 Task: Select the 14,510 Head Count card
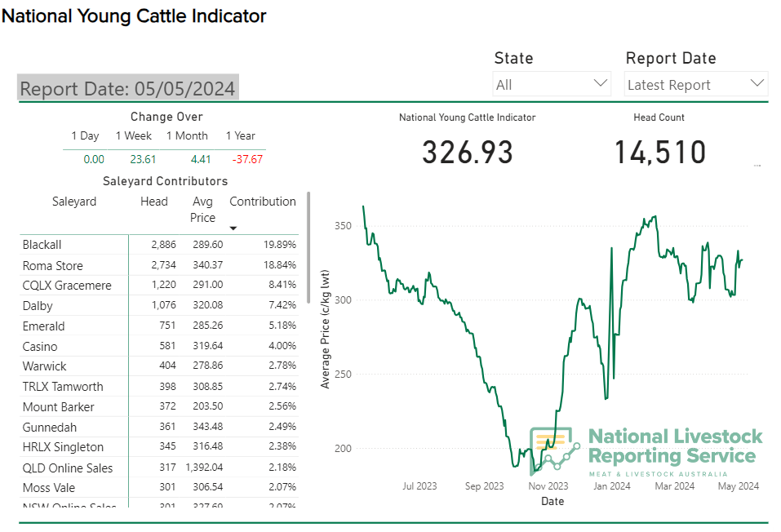point(659,152)
